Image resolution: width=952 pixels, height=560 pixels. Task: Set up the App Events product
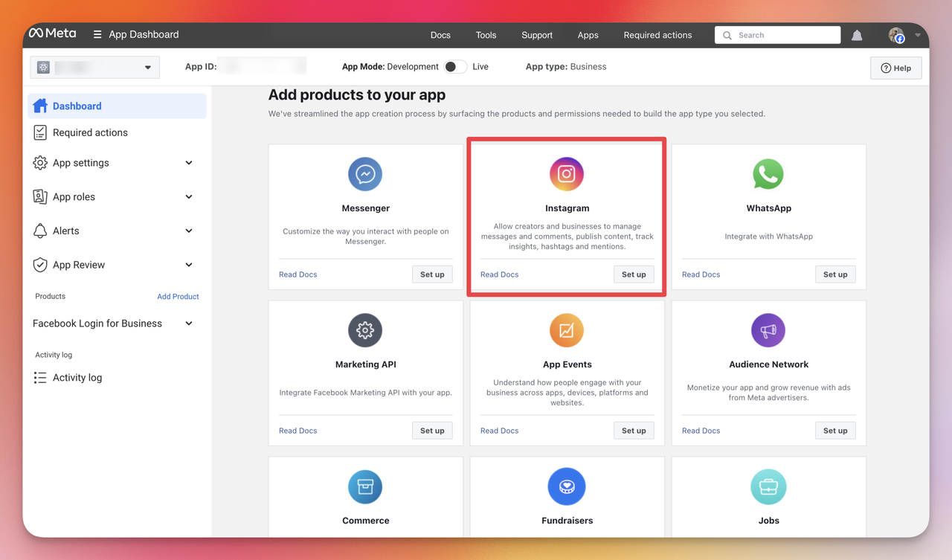634,431
